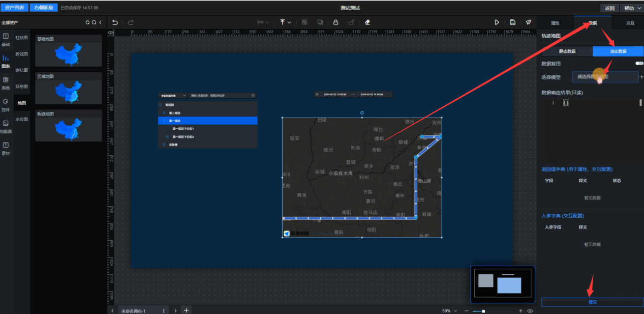
Task: Open the 请选择数据模型 dropdown
Action: 604,77
